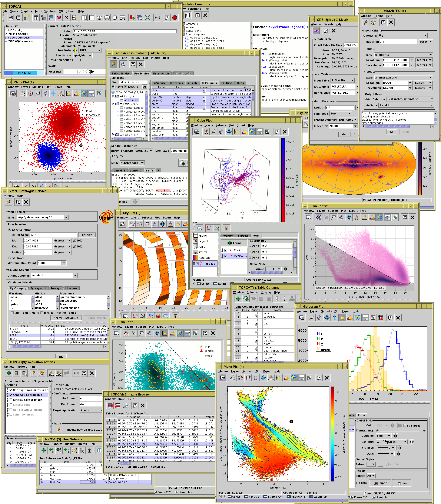Select the All Rows radio button

click(x=10, y=258)
